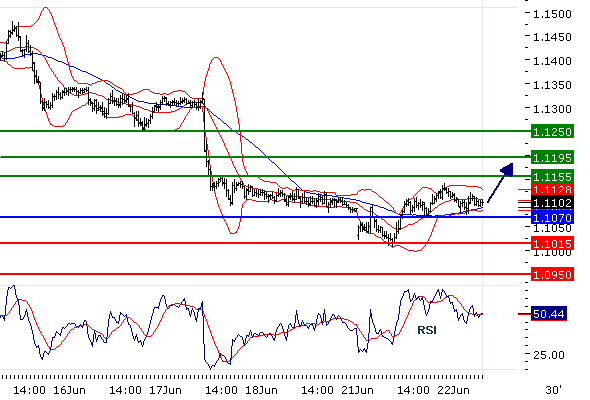Screen dimensions: 590x400
Task: Click the RSI indicator text label
Action: pos(427,330)
